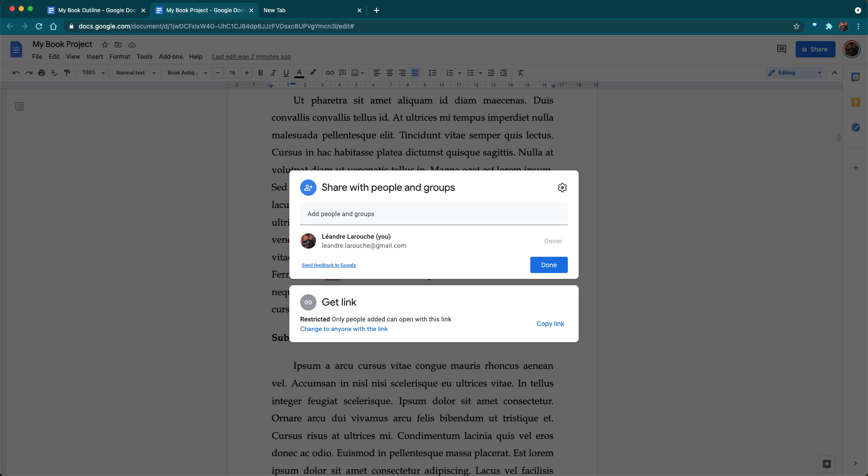Click the Done button
The height and width of the screenshot is (476, 868).
click(548, 265)
